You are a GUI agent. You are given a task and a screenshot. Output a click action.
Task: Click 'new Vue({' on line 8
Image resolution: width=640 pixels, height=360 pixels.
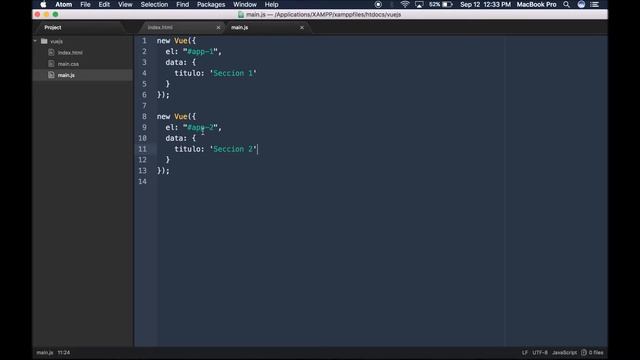(176, 117)
